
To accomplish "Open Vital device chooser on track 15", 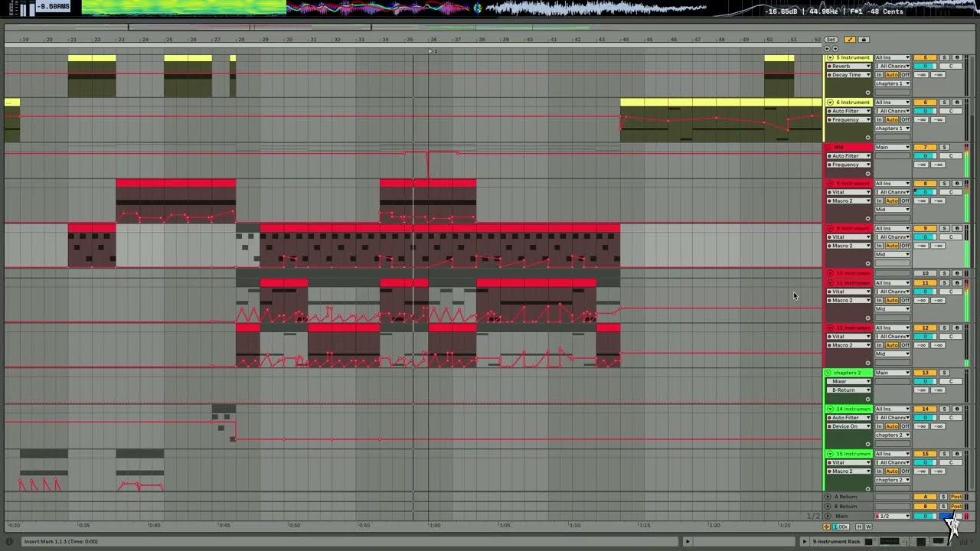I will click(x=848, y=462).
